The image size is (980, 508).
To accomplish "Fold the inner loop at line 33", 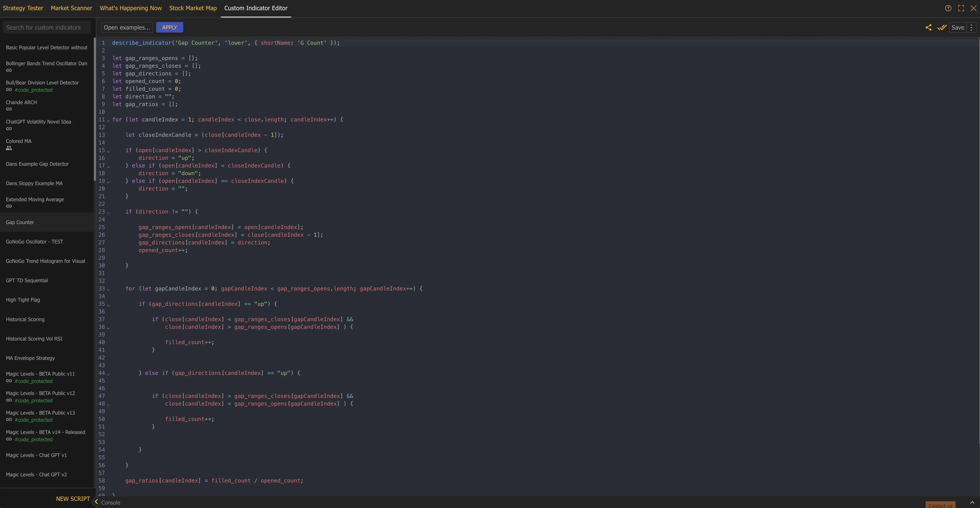I will coord(108,289).
